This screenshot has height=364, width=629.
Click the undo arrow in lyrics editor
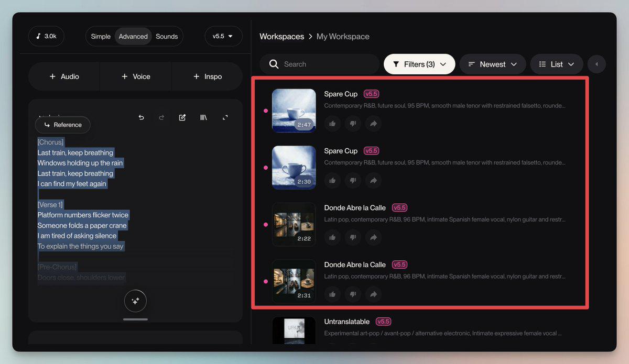pos(141,118)
